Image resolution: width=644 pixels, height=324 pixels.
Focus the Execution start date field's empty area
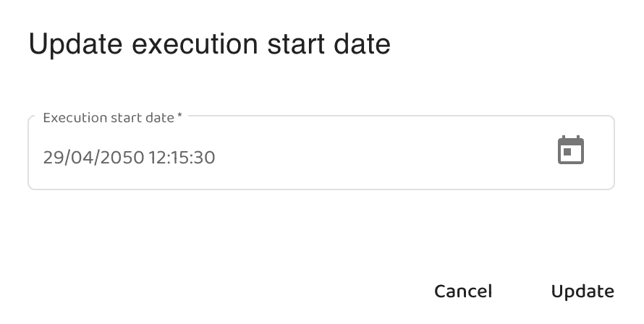tap(376, 156)
